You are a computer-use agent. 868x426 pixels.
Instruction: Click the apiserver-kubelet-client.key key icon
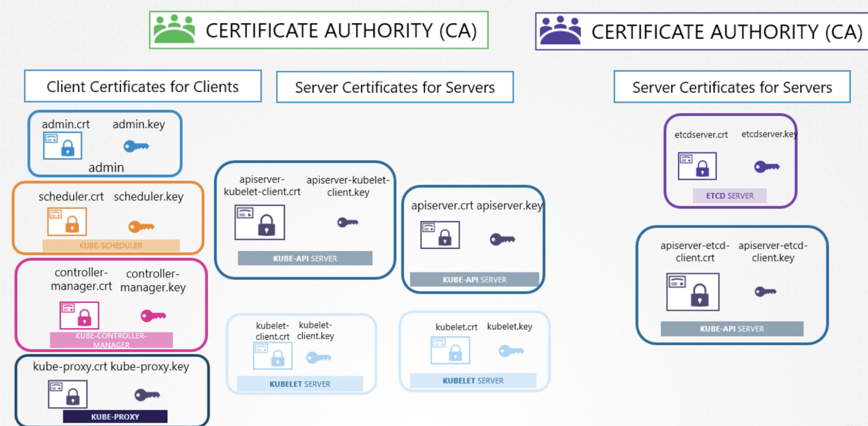click(348, 222)
